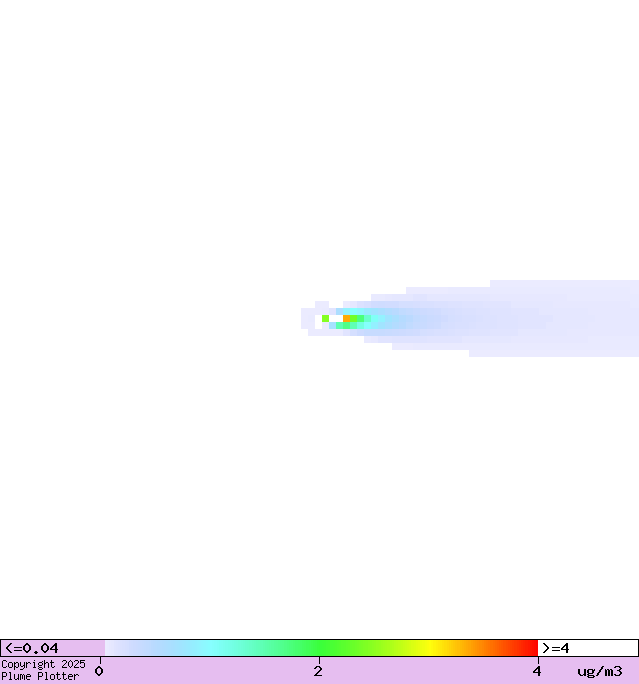The height and width of the screenshot is (684, 639).
Task: Click the '2' tick label on scale
Action: pyautogui.click(x=318, y=671)
